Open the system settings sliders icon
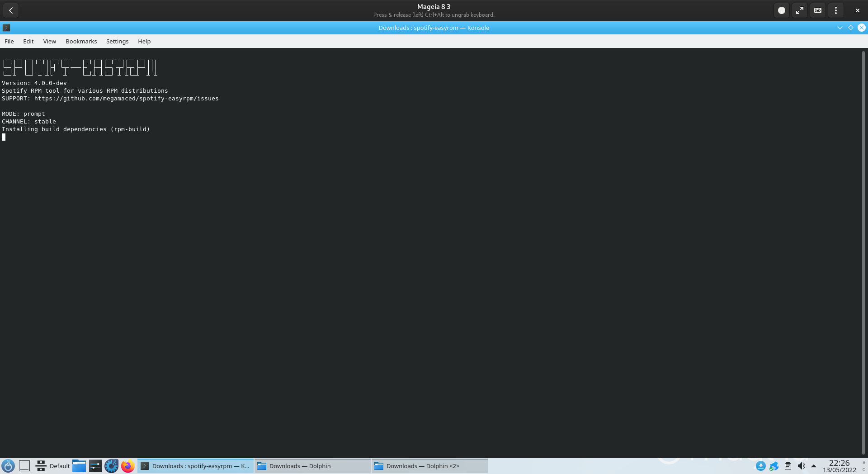Screen dimensions: 868x474 click(95, 466)
